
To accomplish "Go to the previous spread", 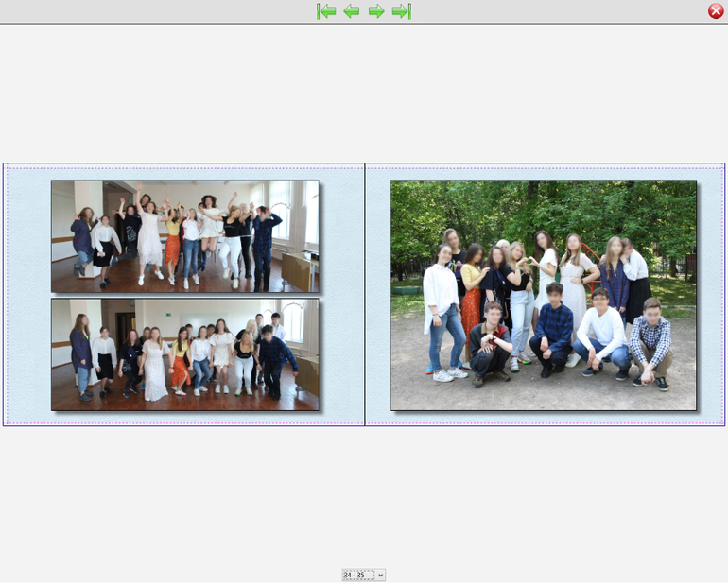I will [x=352, y=11].
